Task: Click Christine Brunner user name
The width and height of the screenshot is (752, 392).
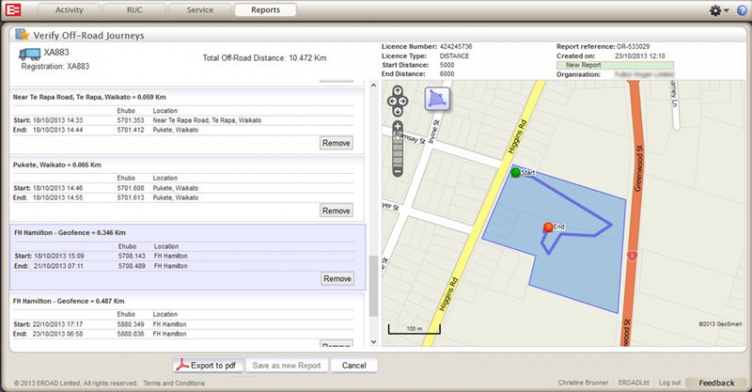Action: 583,383
